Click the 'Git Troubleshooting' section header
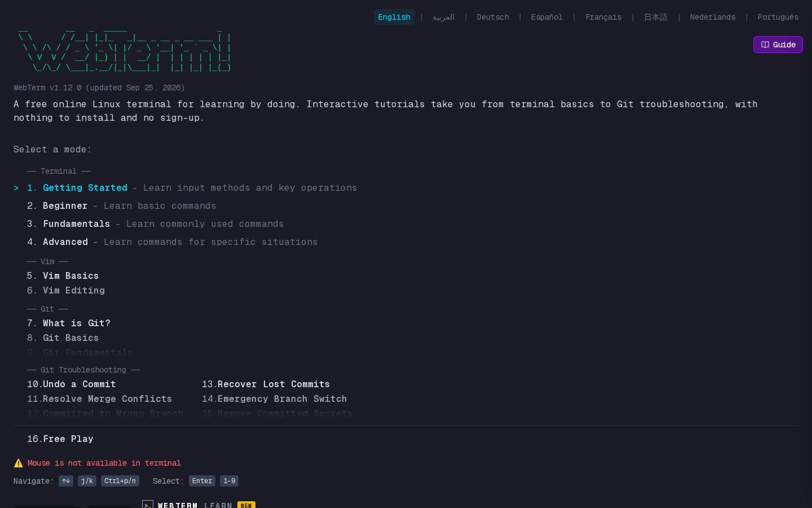 83,370
